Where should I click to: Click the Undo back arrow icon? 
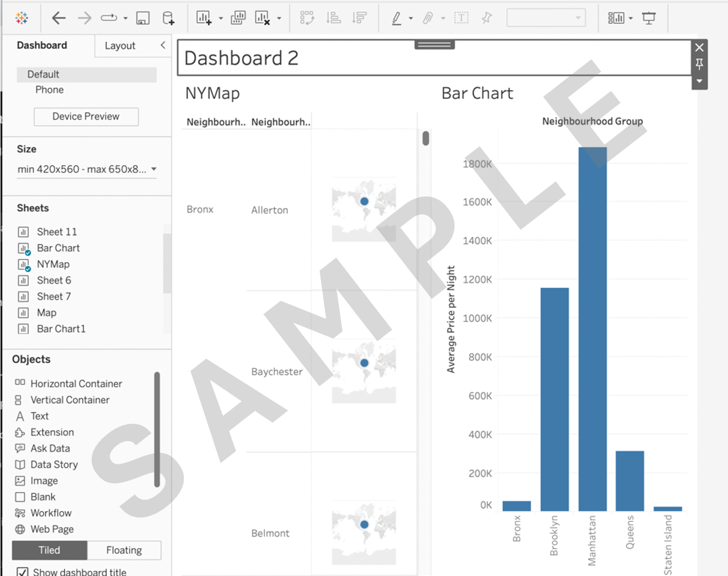pyautogui.click(x=59, y=19)
